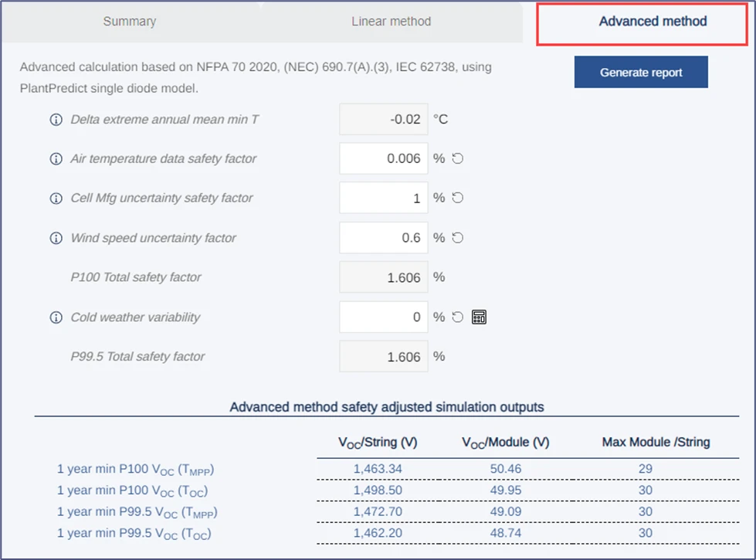The height and width of the screenshot is (560, 756).
Task: Select the Cell Mfg uncertainty safety factor field
Action: point(384,198)
